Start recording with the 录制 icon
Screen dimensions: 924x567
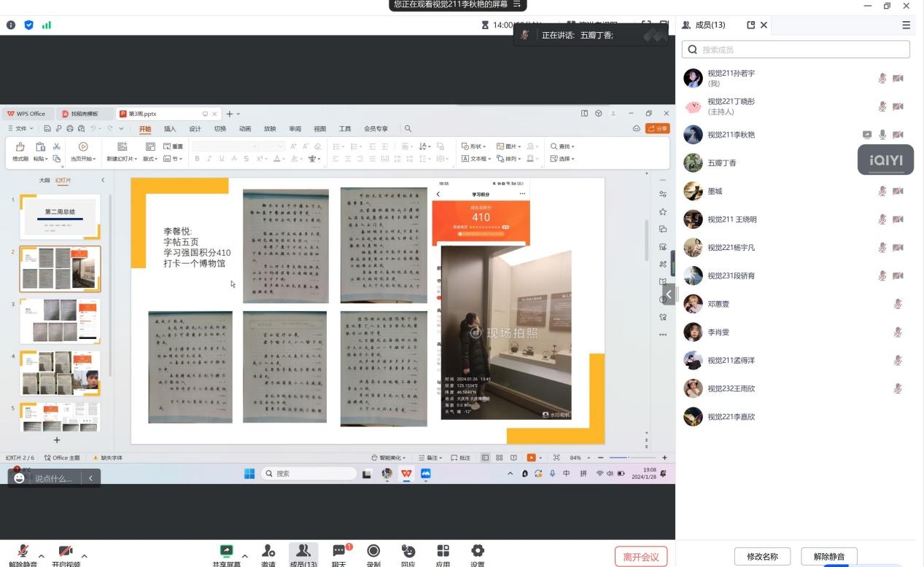373,552
